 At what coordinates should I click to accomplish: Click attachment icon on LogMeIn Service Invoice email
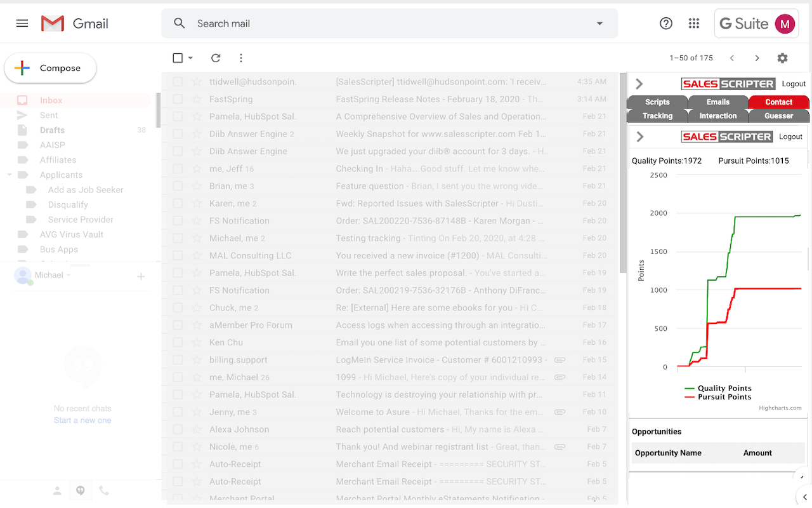(x=560, y=359)
